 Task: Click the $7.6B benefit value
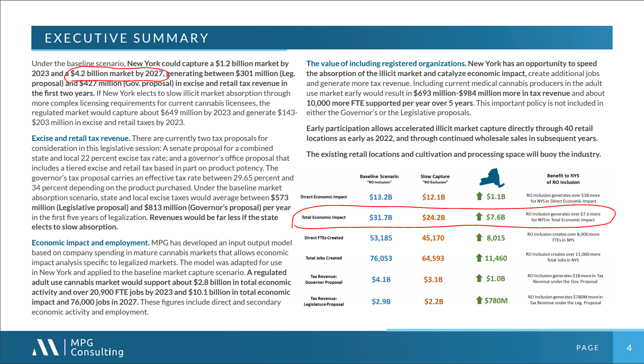click(x=496, y=217)
